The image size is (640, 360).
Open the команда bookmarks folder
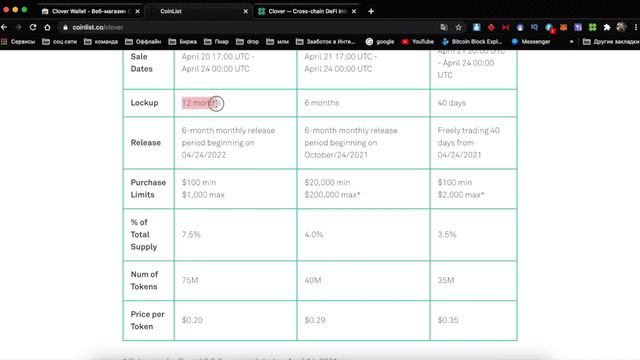pyautogui.click(x=101, y=42)
